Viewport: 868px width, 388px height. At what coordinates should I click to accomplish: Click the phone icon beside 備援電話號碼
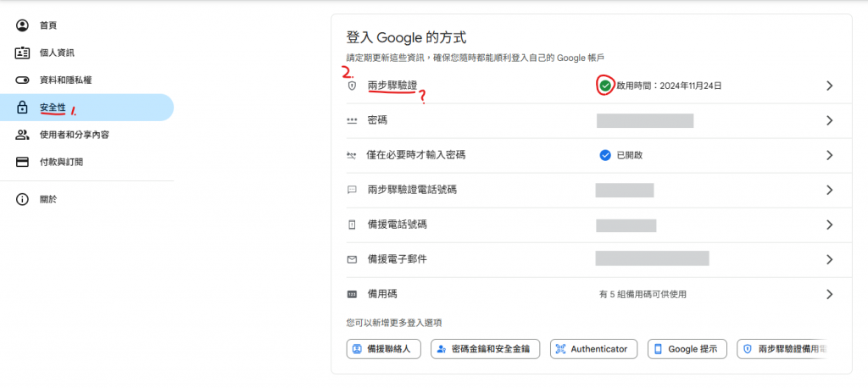pyautogui.click(x=352, y=224)
